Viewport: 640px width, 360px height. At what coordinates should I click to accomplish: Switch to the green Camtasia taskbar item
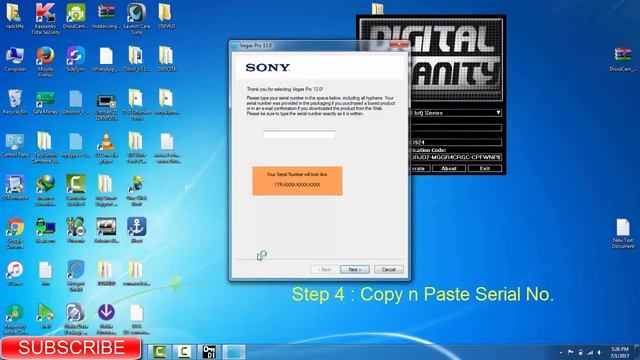tap(160, 351)
